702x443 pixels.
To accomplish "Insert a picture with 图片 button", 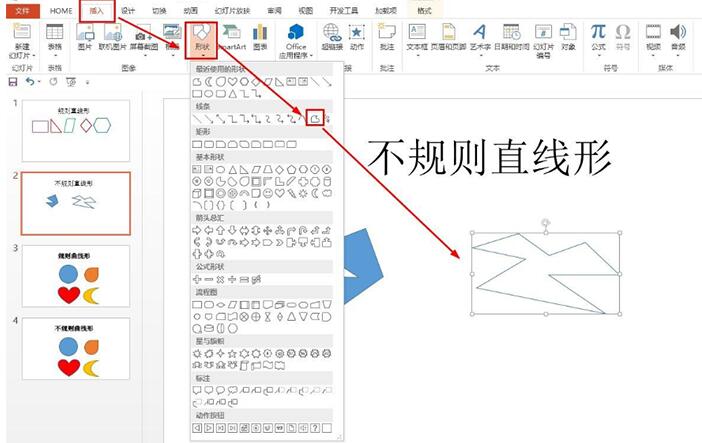I will (x=85, y=37).
